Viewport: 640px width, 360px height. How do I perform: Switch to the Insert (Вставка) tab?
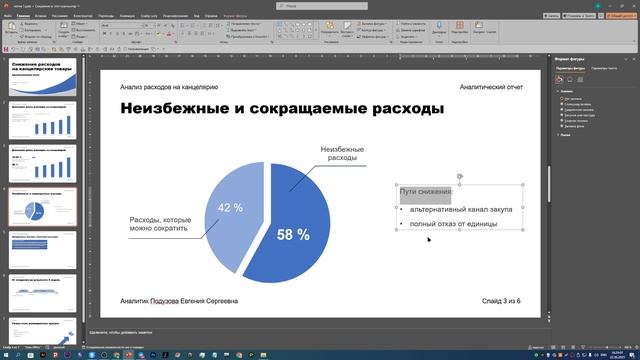(x=40, y=16)
